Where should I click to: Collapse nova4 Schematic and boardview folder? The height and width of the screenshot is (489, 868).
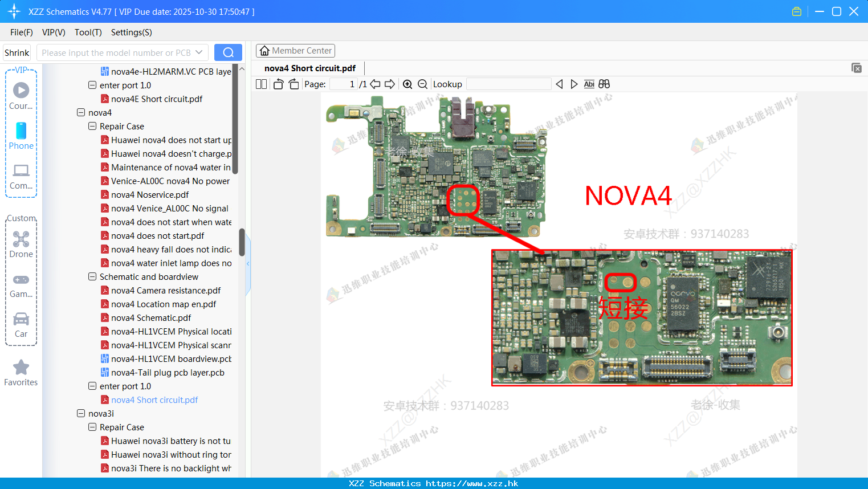pyautogui.click(x=92, y=277)
